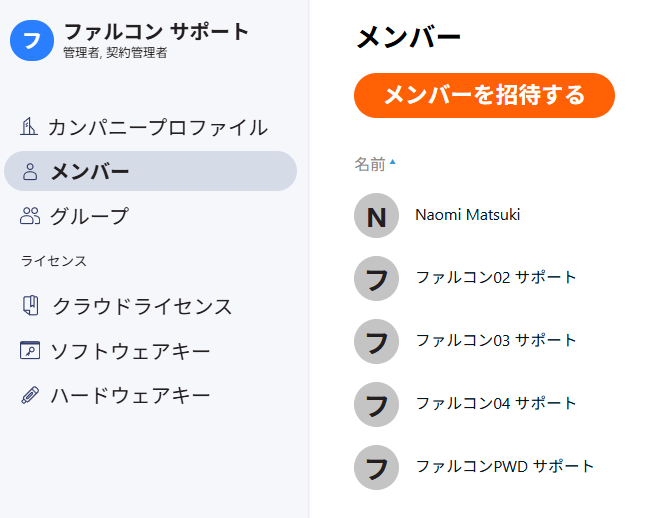The image size is (659, 518).
Task: Click the company profile building icon
Action: click(29, 126)
